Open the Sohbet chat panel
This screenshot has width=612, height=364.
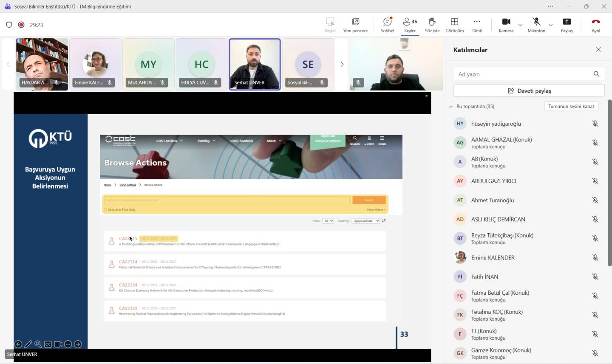pyautogui.click(x=387, y=25)
